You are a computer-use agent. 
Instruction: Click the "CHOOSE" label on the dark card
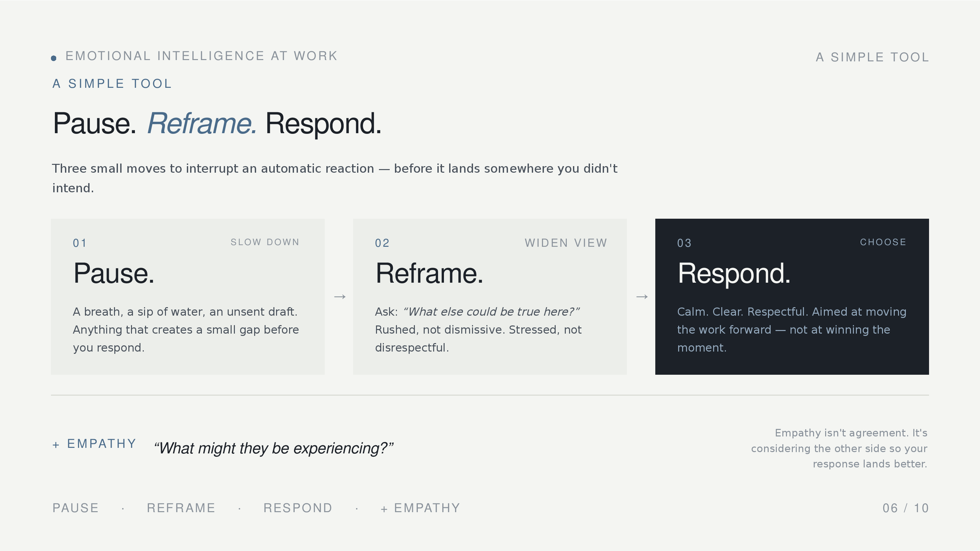click(883, 242)
